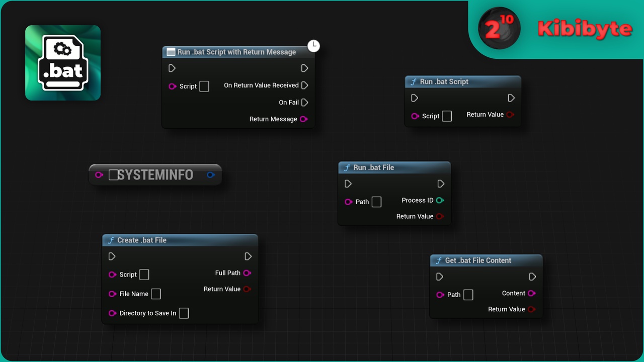Click the Path input box in Run .bat File node
This screenshot has height=362, width=644.
click(x=376, y=202)
